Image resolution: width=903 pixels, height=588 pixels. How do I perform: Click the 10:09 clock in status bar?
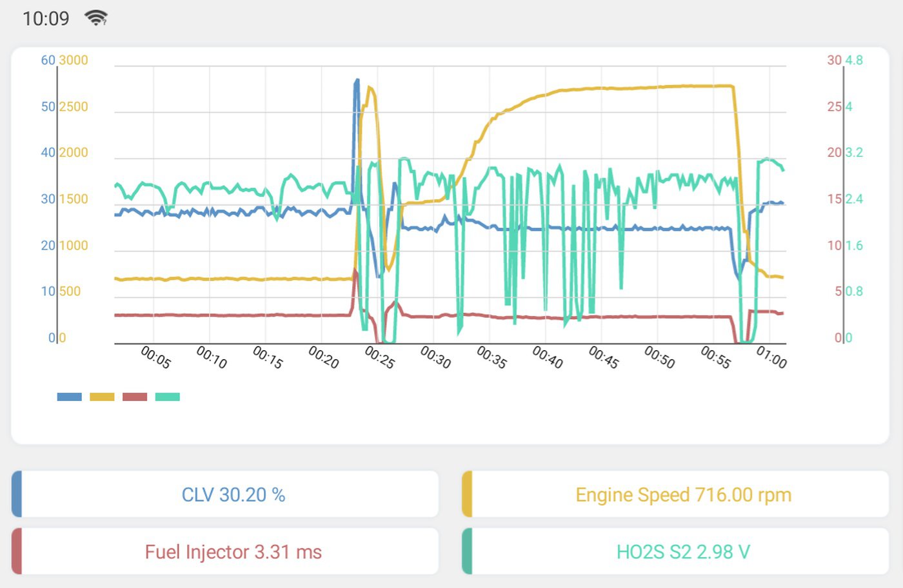(46, 19)
